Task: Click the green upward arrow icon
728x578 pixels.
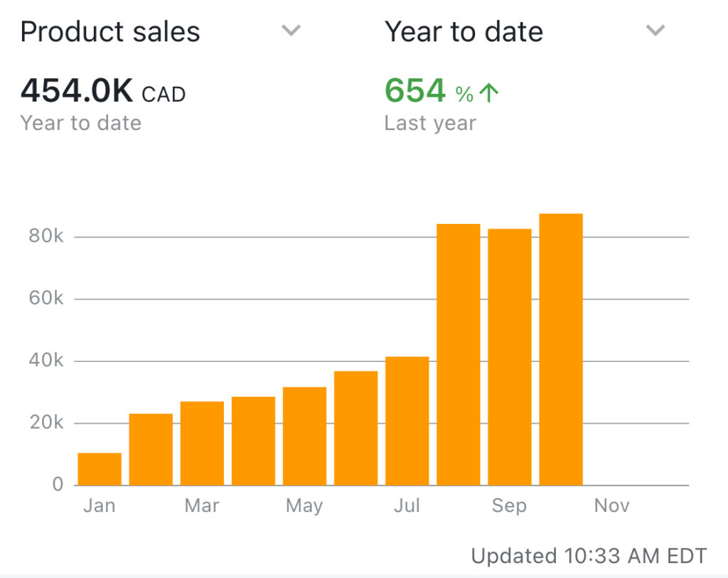Action: pyautogui.click(x=489, y=93)
